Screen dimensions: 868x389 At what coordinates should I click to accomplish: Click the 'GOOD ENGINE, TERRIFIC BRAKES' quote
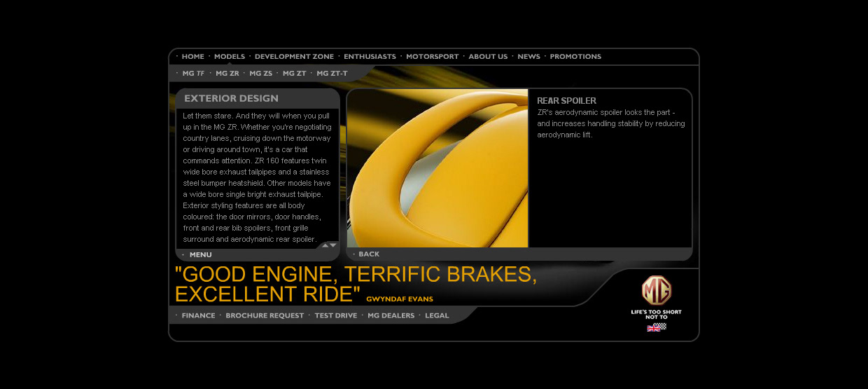pos(356,283)
